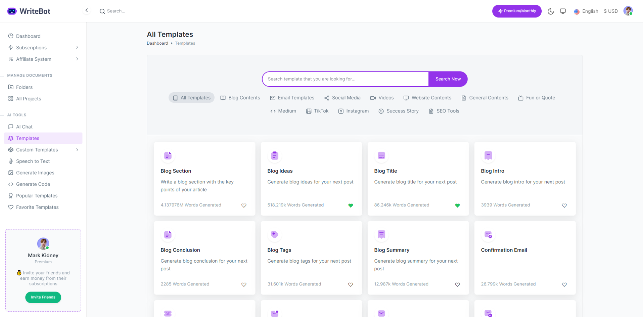Expand Custom Templates in the sidebar

[x=77, y=150]
